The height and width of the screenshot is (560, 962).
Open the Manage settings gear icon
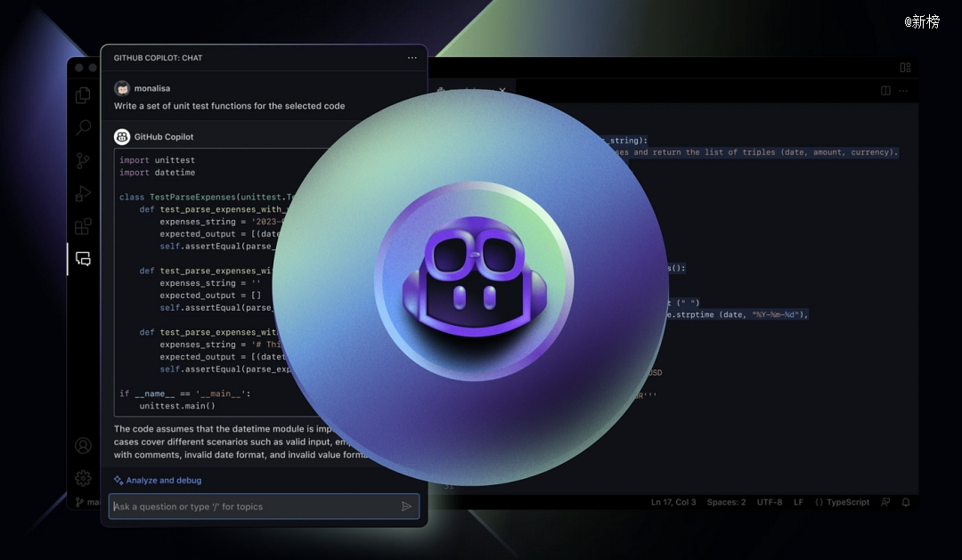[83, 478]
